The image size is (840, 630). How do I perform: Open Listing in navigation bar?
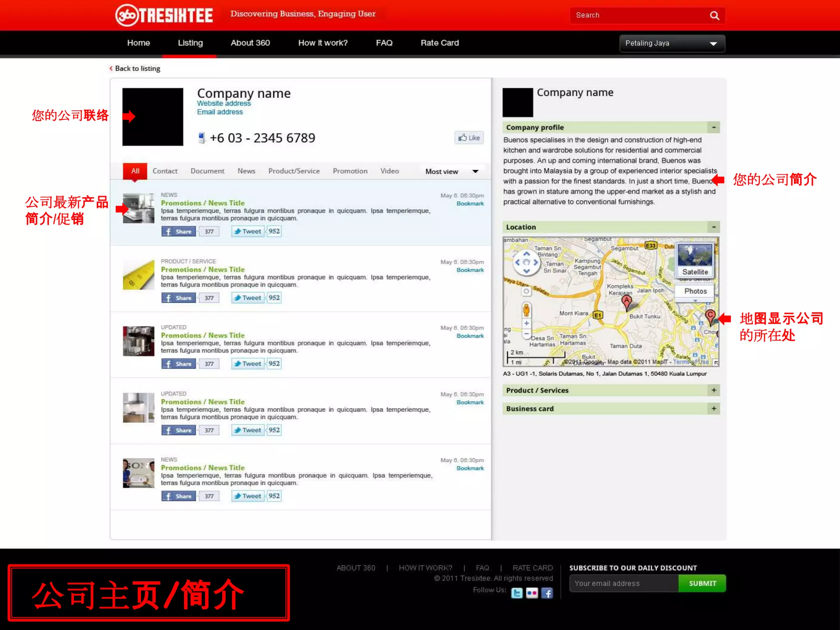pos(190,43)
